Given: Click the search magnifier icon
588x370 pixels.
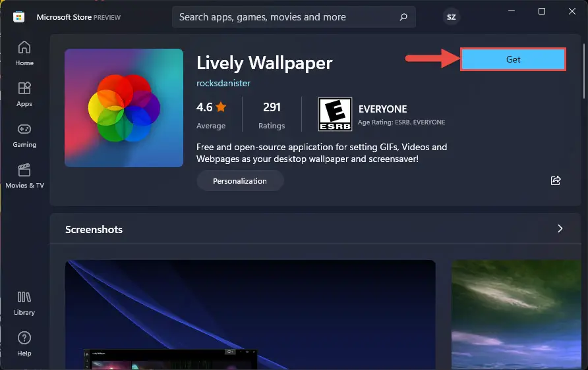Looking at the screenshot, I should 403,17.
